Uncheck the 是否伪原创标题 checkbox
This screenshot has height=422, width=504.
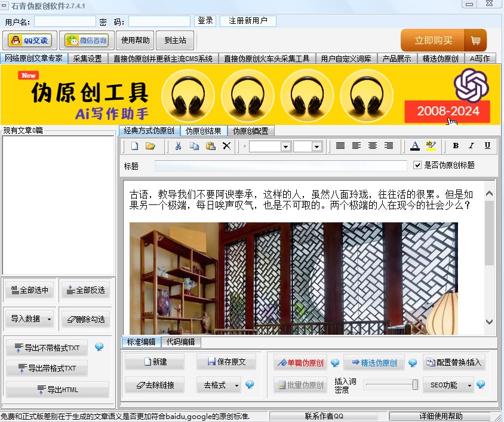[x=418, y=165]
